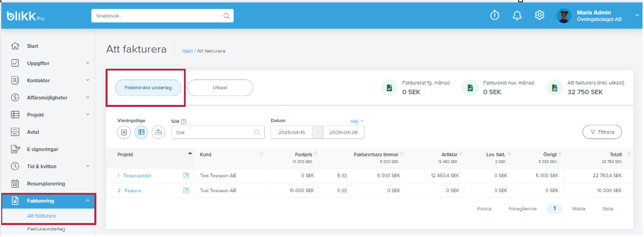Click end date 2025-04-28 field

pyautogui.click(x=343, y=132)
